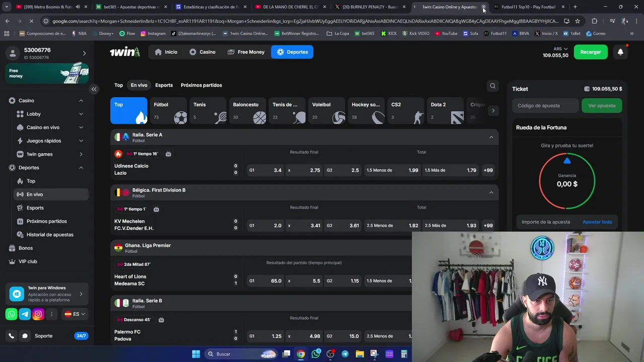Image resolution: width=644 pixels, height=362 pixels.
Task: Collapse the Deportes sidebar section
Action: (81, 167)
